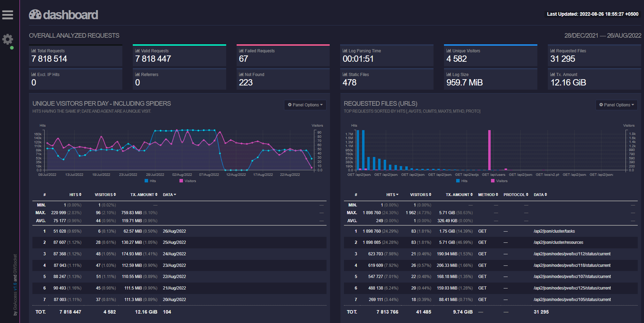
Task: Open the hamburger navigation menu
Action: pos(8,15)
